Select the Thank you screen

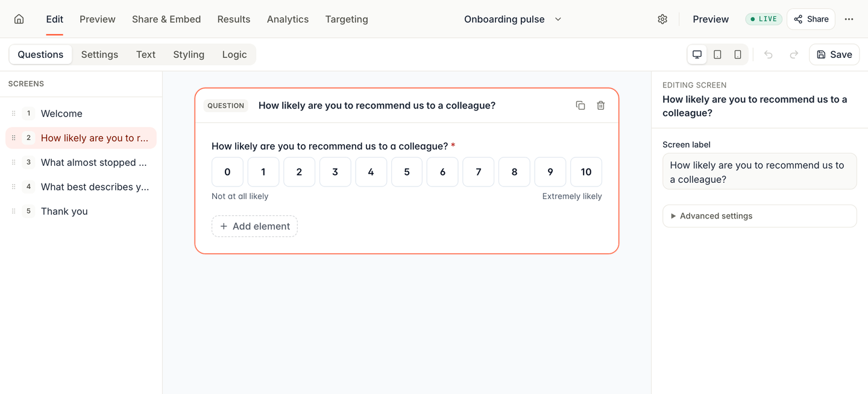tap(81, 211)
